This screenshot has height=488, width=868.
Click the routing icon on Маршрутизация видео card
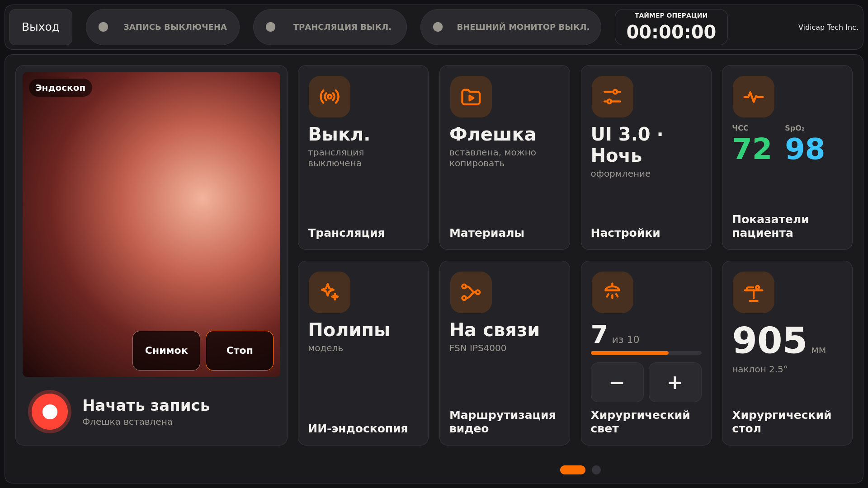(x=471, y=292)
